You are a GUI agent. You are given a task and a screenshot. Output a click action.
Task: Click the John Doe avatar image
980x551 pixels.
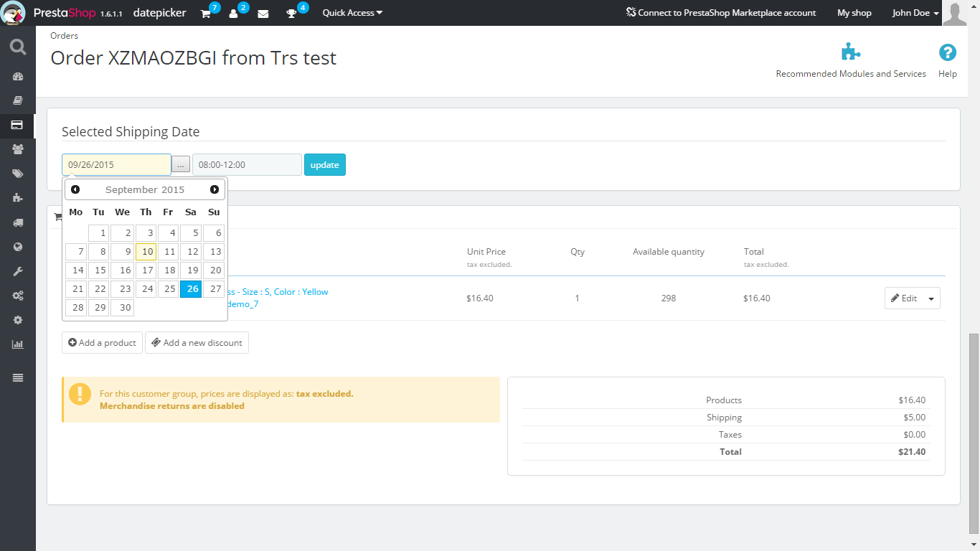click(x=955, y=13)
